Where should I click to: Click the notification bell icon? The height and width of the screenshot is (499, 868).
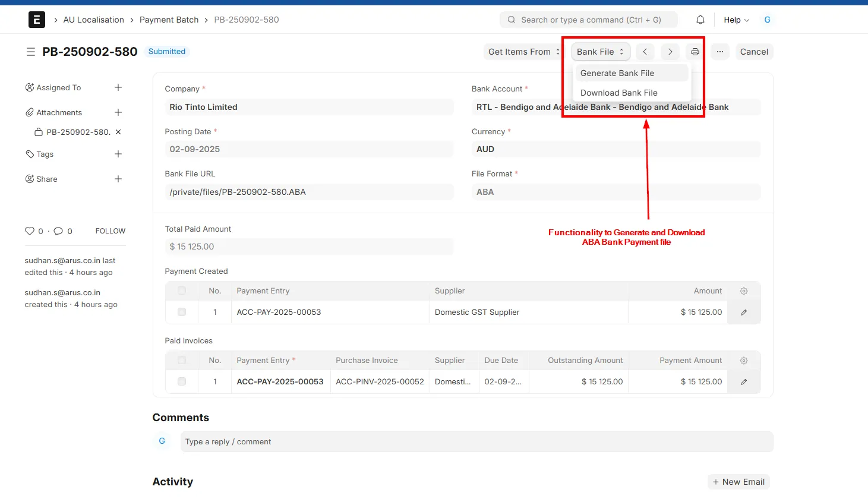(x=700, y=20)
